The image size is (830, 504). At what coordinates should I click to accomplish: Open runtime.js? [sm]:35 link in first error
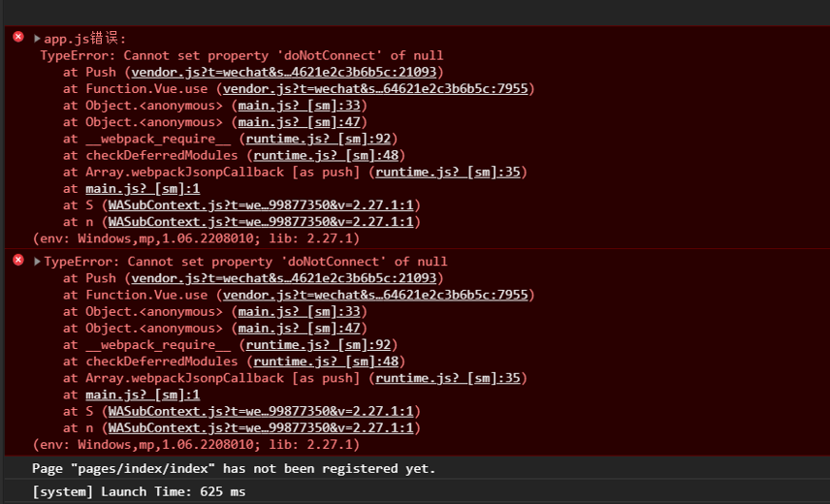click(x=448, y=173)
